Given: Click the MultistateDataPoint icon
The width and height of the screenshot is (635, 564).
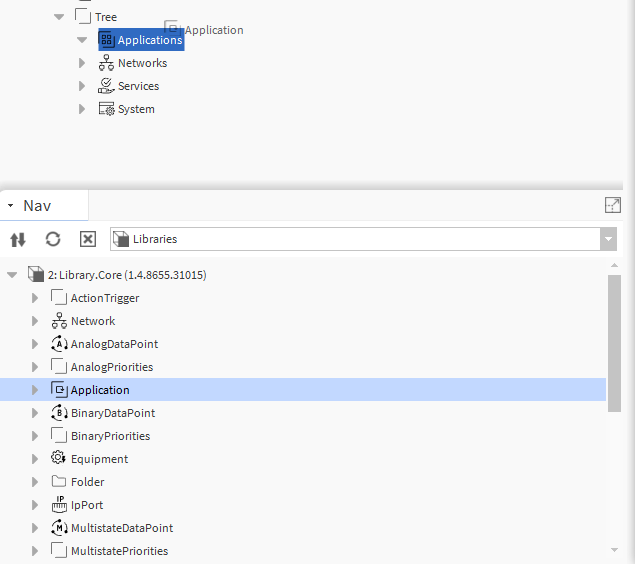Looking at the screenshot, I should 58,528.
